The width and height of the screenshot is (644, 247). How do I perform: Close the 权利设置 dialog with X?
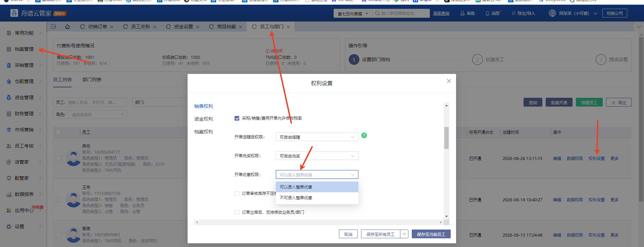449,81
